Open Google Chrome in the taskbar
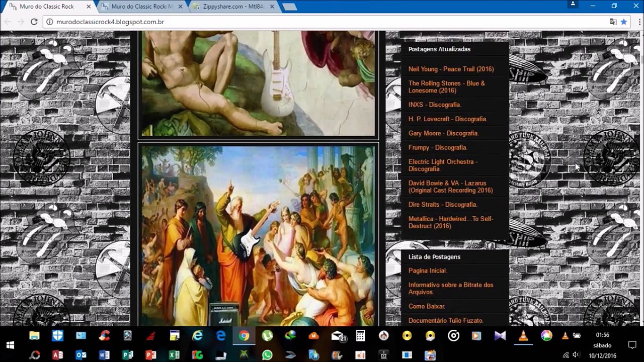This screenshot has width=644, height=362. (244, 335)
